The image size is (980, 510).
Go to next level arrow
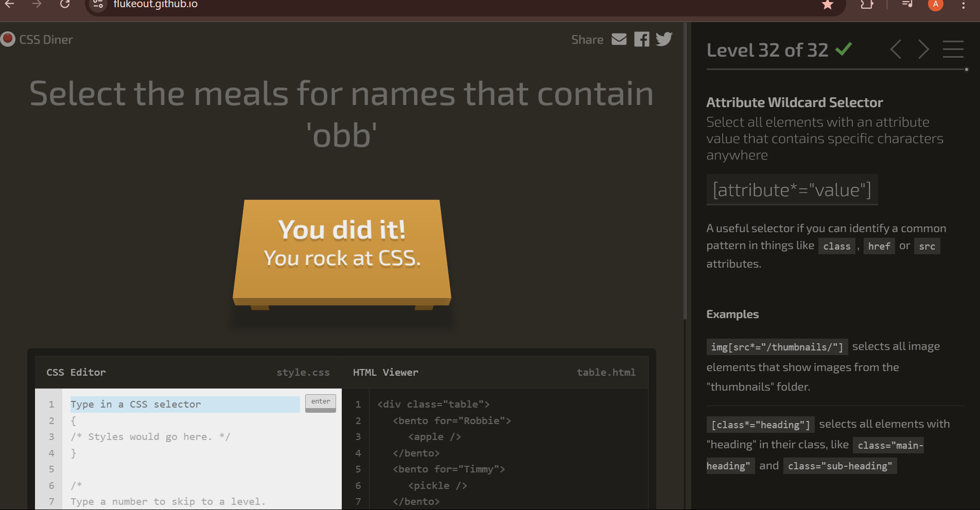(923, 50)
